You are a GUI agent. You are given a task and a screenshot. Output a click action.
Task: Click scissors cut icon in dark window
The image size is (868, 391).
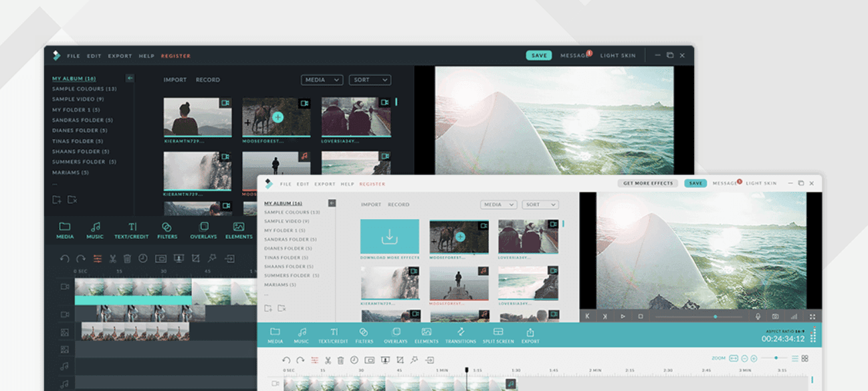click(x=112, y=258)
